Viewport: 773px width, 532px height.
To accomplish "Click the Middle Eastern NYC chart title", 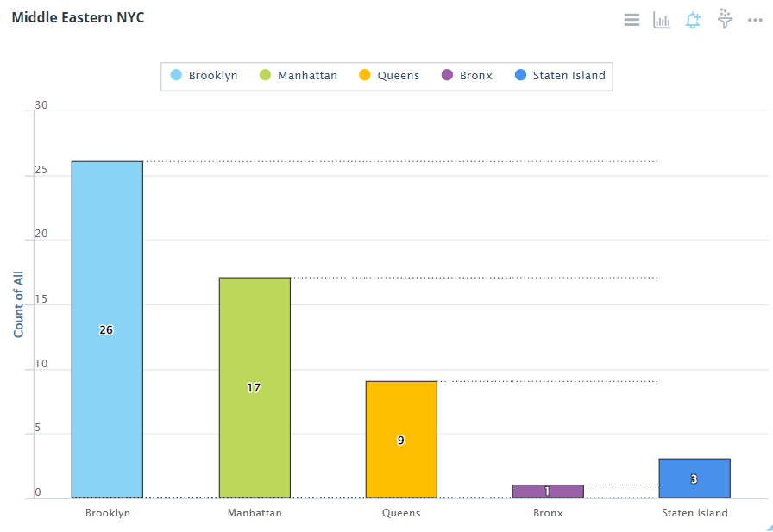I will (78, 17).
